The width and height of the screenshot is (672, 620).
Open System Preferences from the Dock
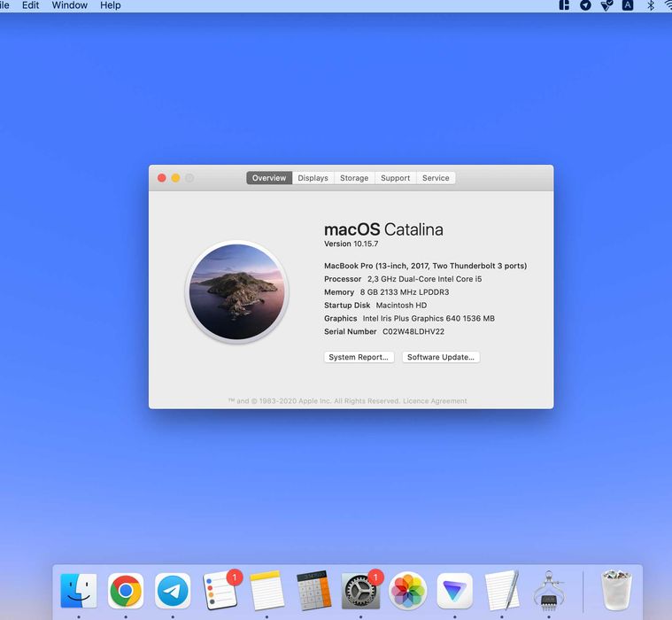(x=361, y=591)
